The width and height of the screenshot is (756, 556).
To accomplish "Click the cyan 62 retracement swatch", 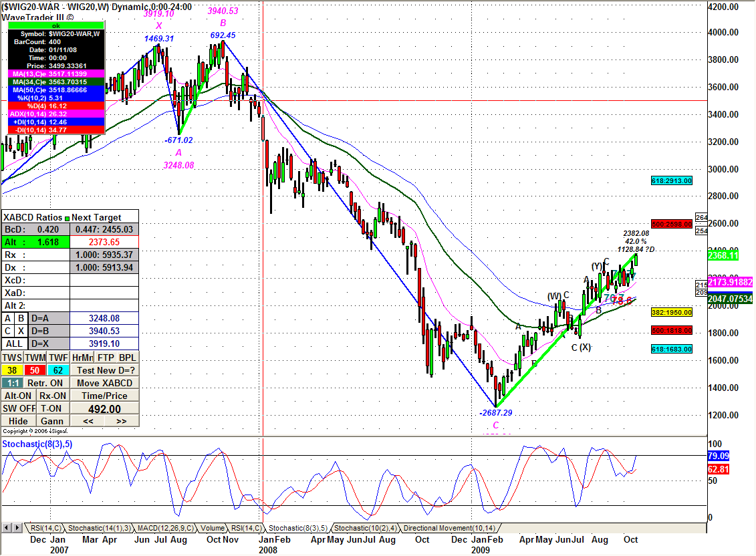I will point(58,370).
